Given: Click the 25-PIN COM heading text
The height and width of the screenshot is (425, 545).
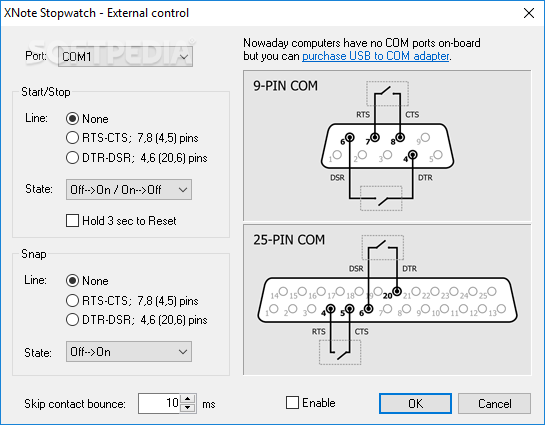Looking at the screenshot, I should tap(289, 239).
